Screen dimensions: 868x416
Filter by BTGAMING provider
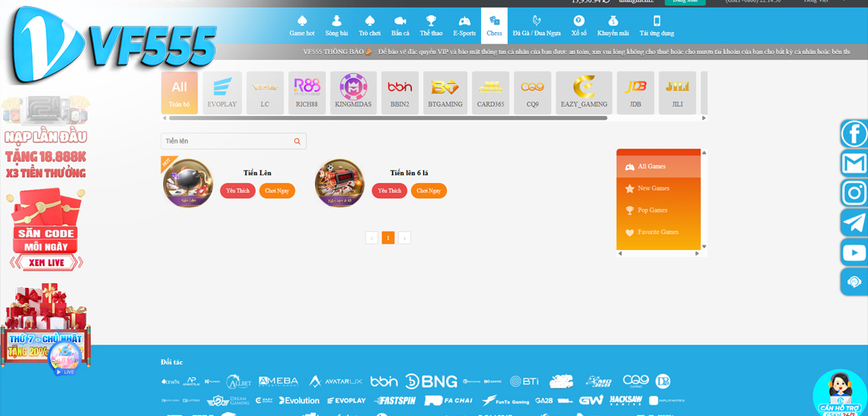(x=445, y=93)
